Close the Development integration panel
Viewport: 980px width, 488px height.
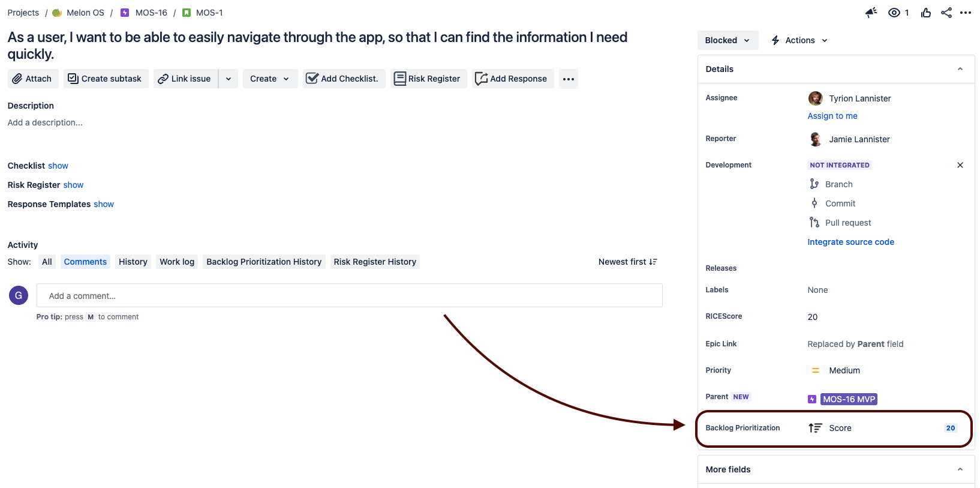point(960,165)
